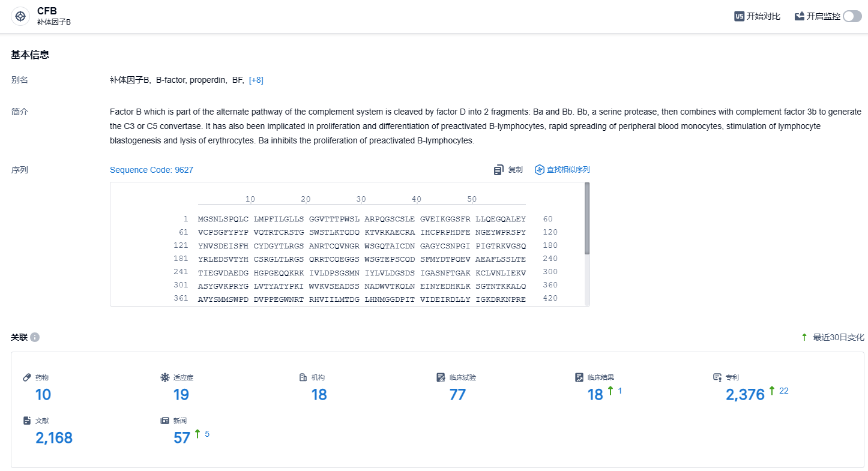868x471 pixels.
Task: Expand the +8 more aliases
Action: click(256, 80)
